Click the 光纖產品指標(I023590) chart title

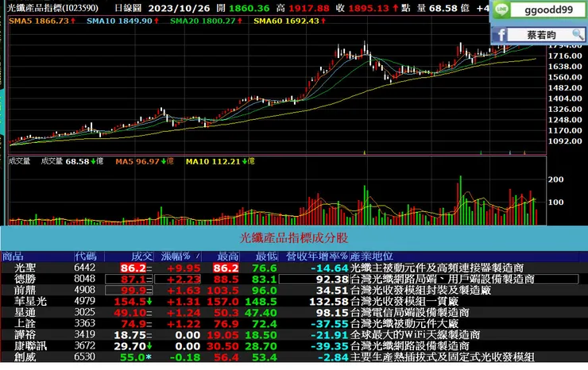(x=52, y=8)
